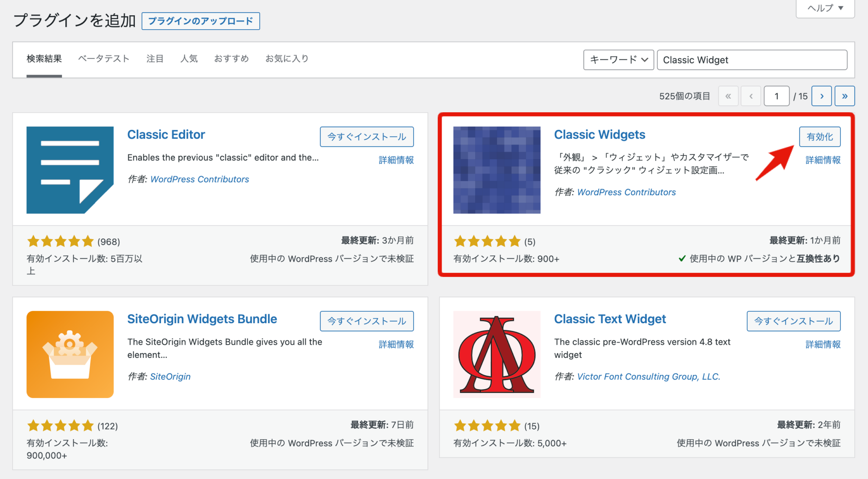Switch to the お気に入り tab
The height and width of the screenshot is (479, 868).
point(287,59)
